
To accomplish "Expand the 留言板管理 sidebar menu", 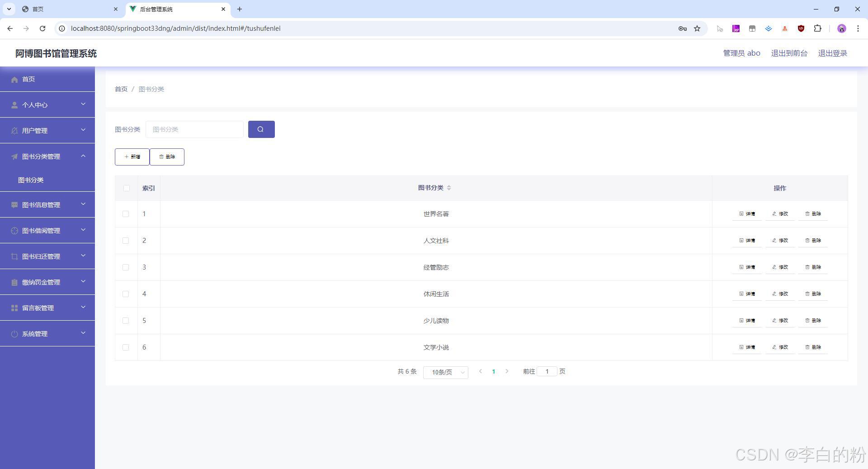I will pos(47,308).
